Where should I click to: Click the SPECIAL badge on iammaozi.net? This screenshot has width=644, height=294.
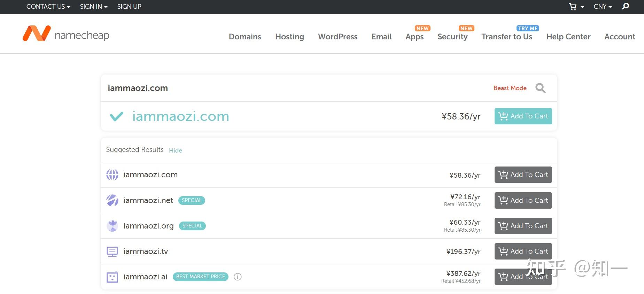pos(192,200)
